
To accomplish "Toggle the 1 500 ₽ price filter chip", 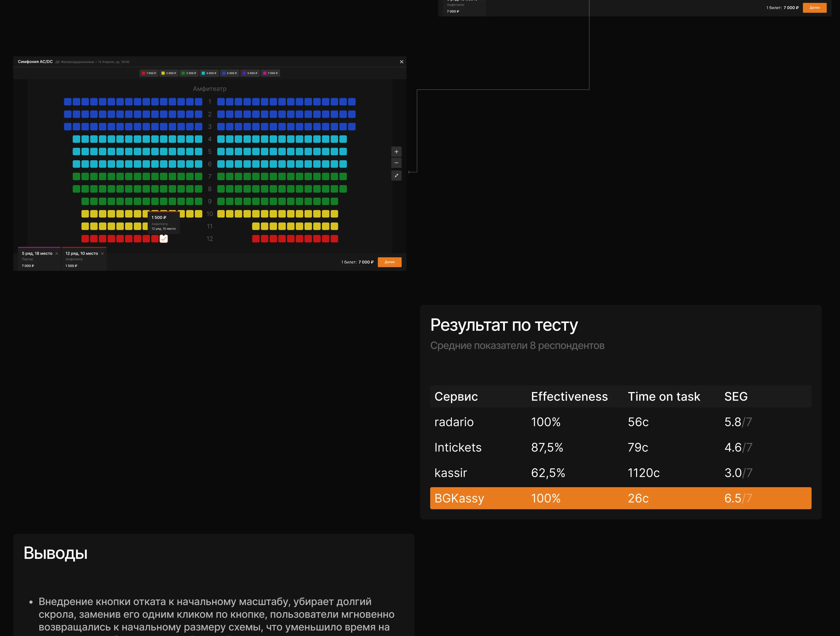I will click(149, 73).
